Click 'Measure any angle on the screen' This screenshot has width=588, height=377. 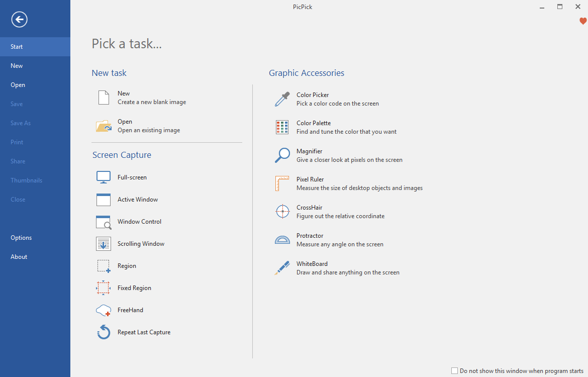tap(340, 244)
